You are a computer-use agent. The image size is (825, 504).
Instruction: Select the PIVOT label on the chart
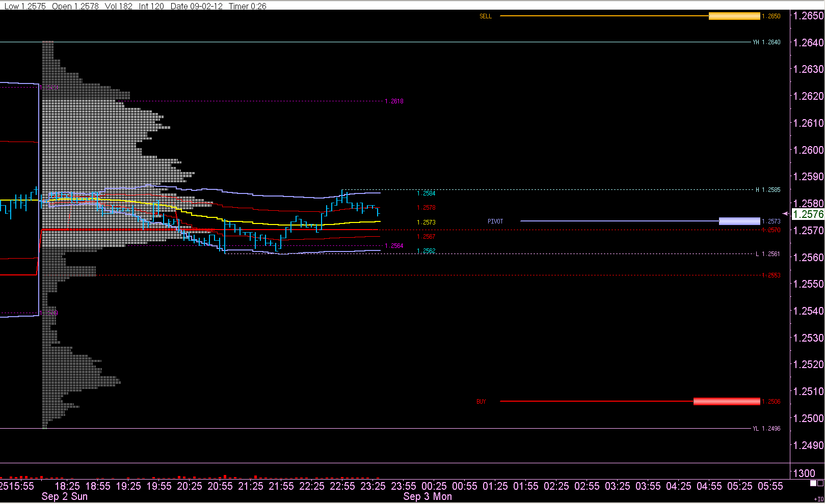495,221
